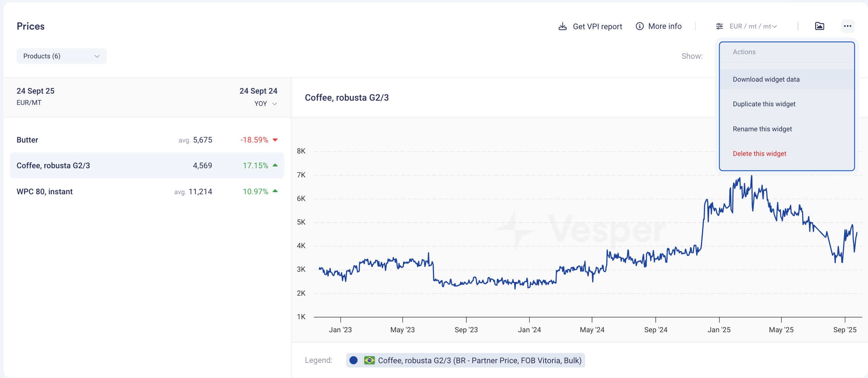Screen dimensions: 868x378
Task: Click green up arrow for WPC 80 instant
Action: [275, 191]
